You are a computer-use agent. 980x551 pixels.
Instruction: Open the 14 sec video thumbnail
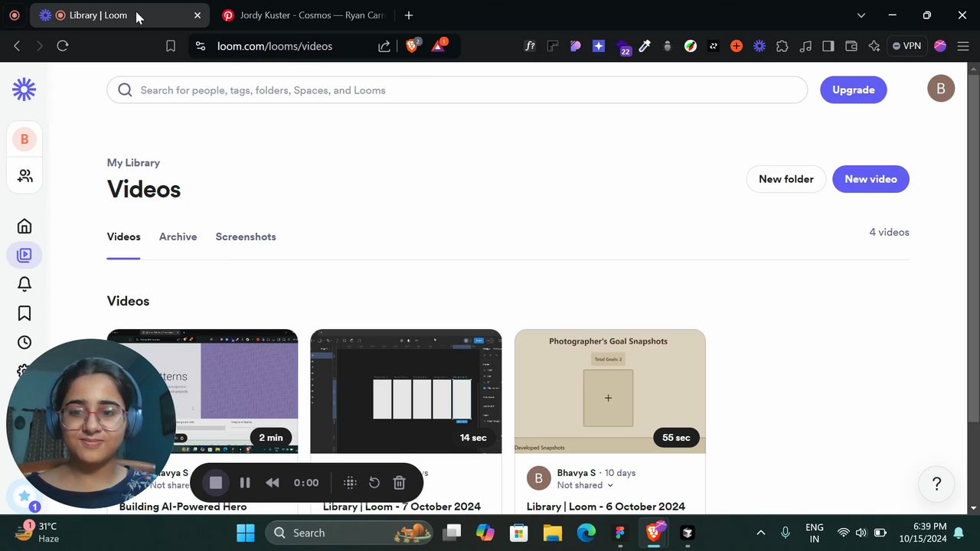coord(406,391)
